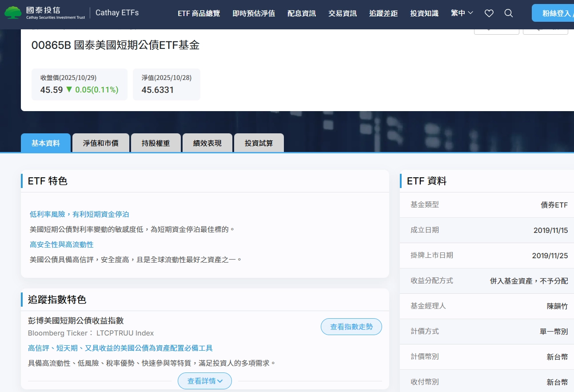
Task: Open the 投資試算 tab
Action: (259, 143)
